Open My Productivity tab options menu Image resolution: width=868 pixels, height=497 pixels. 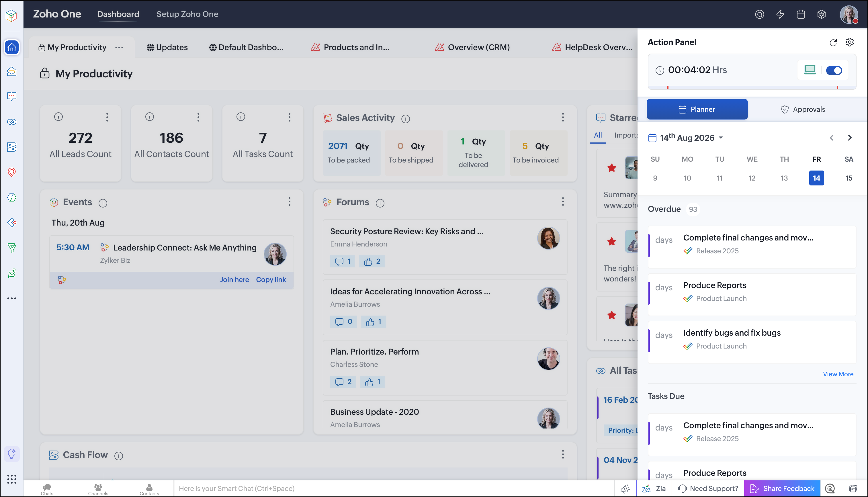(119, 48)
